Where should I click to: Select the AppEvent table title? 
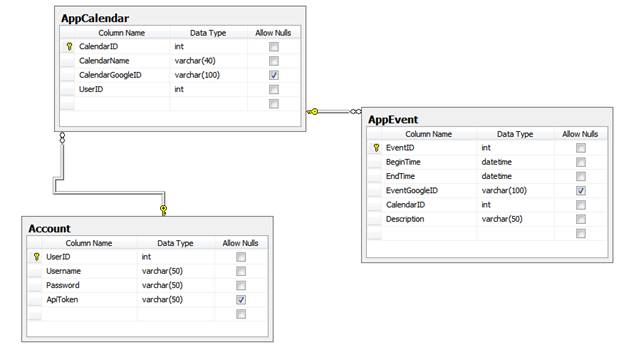393,120
